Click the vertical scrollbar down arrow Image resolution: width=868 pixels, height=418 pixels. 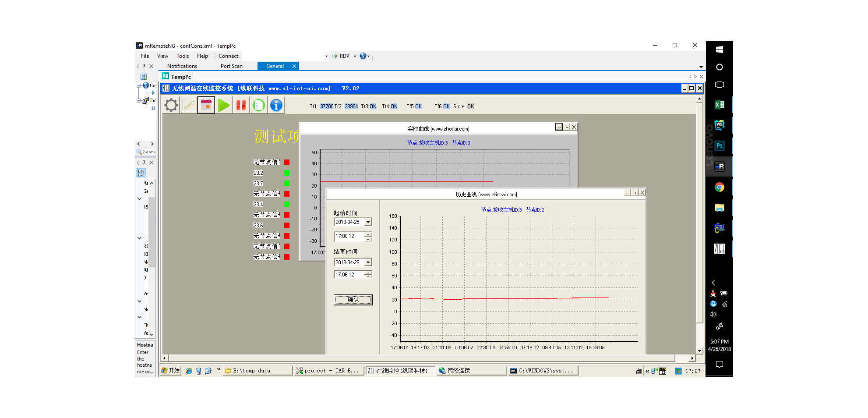coord(699,351)
